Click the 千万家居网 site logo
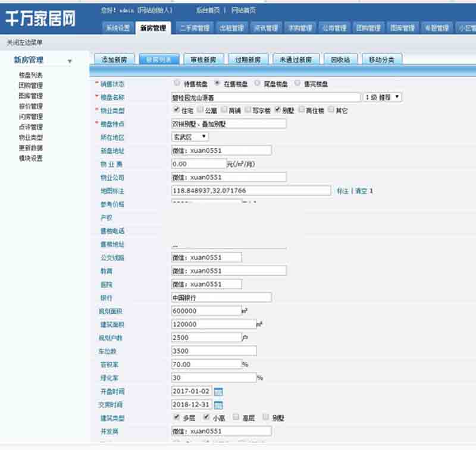Viewport: 476px width, 450px height. [x=41, y=18]
